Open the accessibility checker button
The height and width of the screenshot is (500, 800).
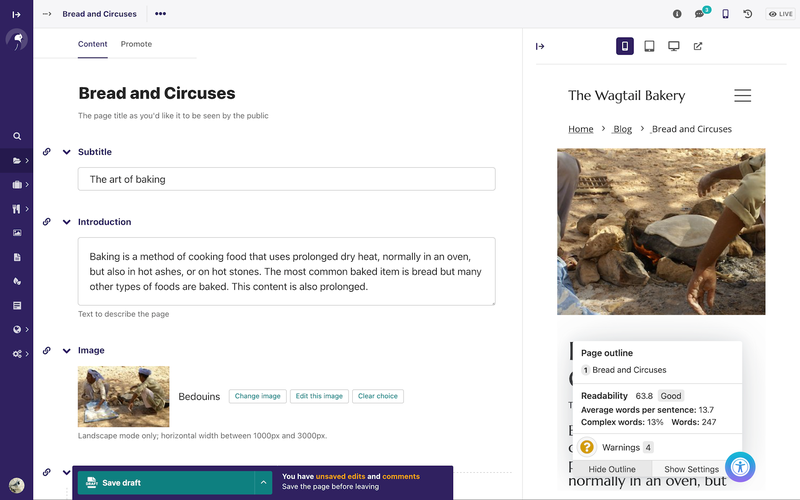click(740, 466)
